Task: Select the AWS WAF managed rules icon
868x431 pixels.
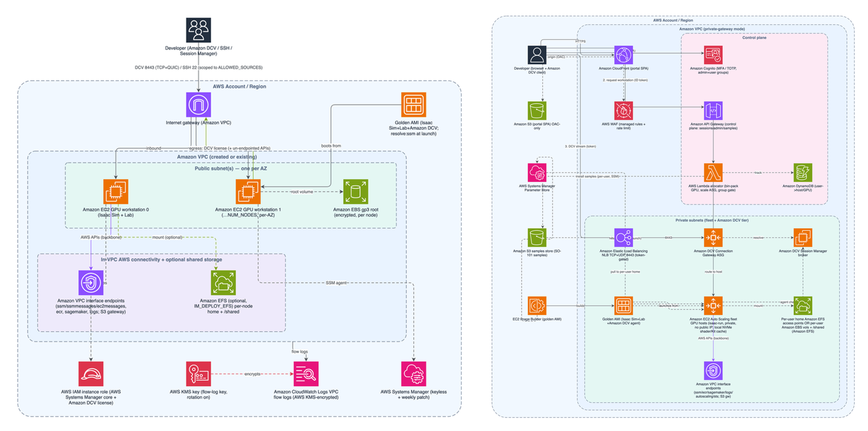Action: [623, 111]
